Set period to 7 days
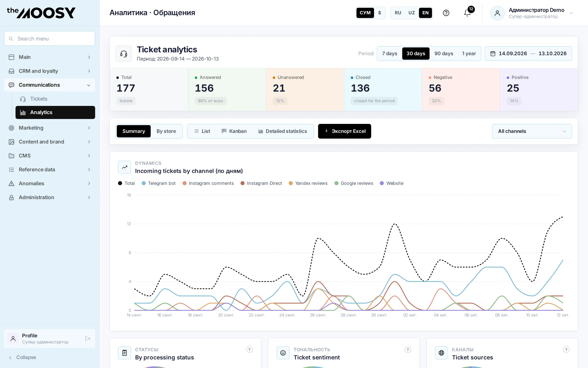The image size is (588, 368). 390,53
